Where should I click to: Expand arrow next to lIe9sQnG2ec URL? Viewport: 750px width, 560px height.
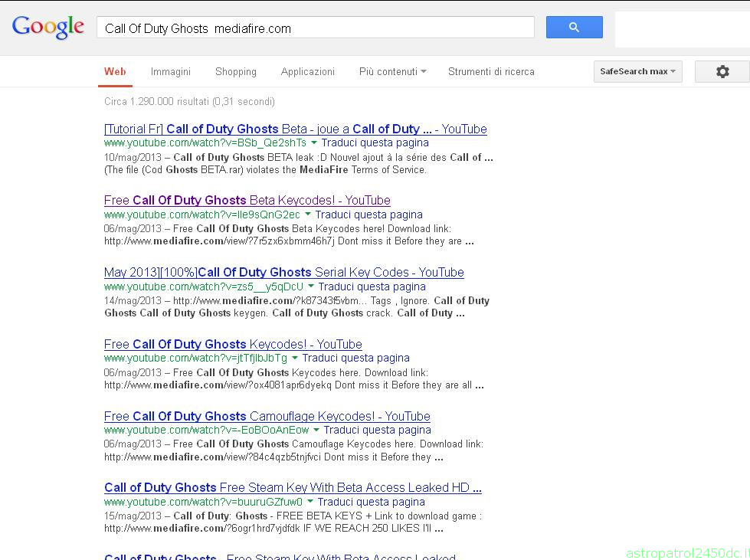pyautogui.click(x=307, y=215)
